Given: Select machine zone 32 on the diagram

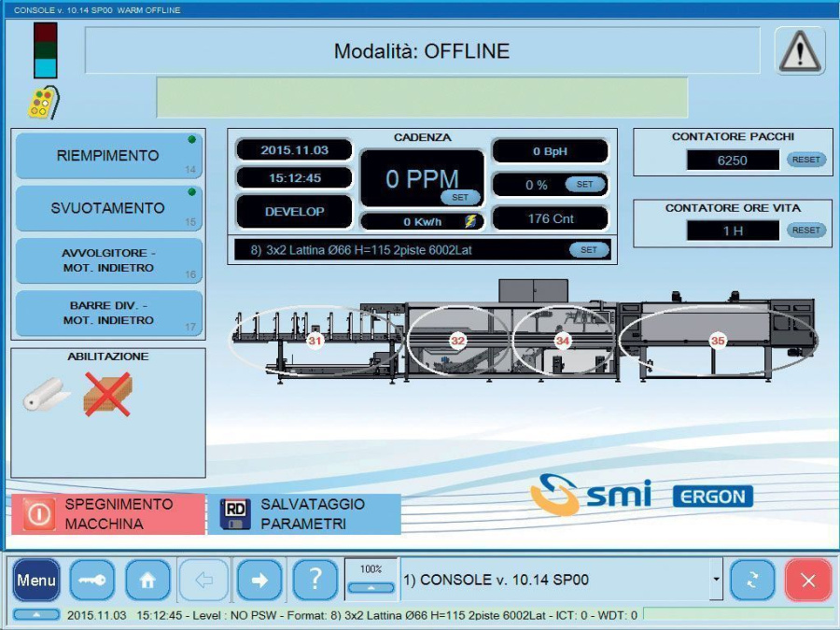Looking at the screenshot, I should point(457,341).
